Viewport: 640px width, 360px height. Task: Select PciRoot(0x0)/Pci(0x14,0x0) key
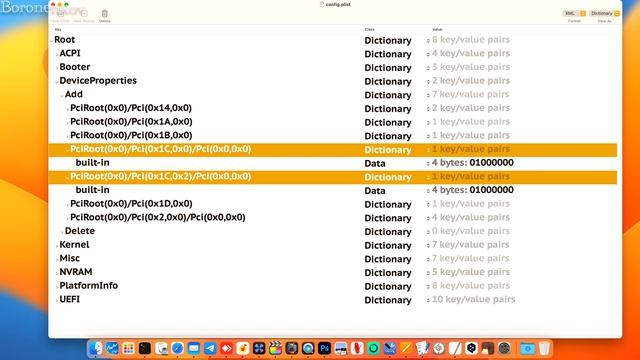pyautogui.click(x=131, y=108)
